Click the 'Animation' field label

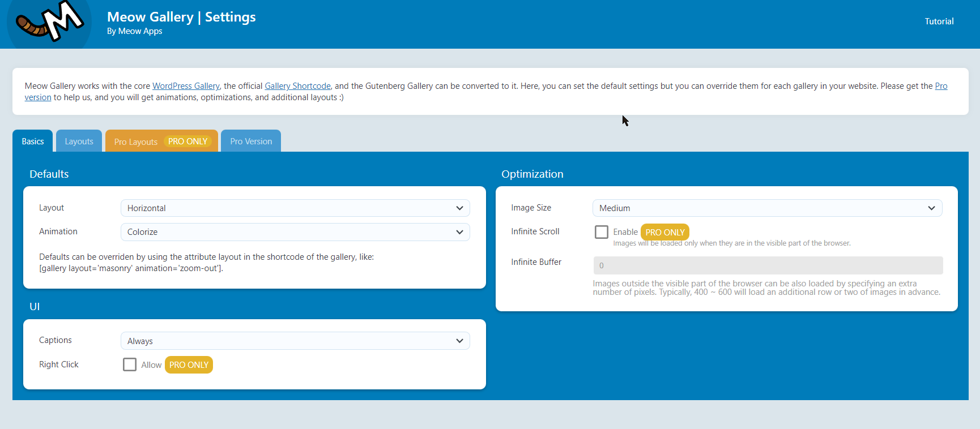[x=58, y=231]
